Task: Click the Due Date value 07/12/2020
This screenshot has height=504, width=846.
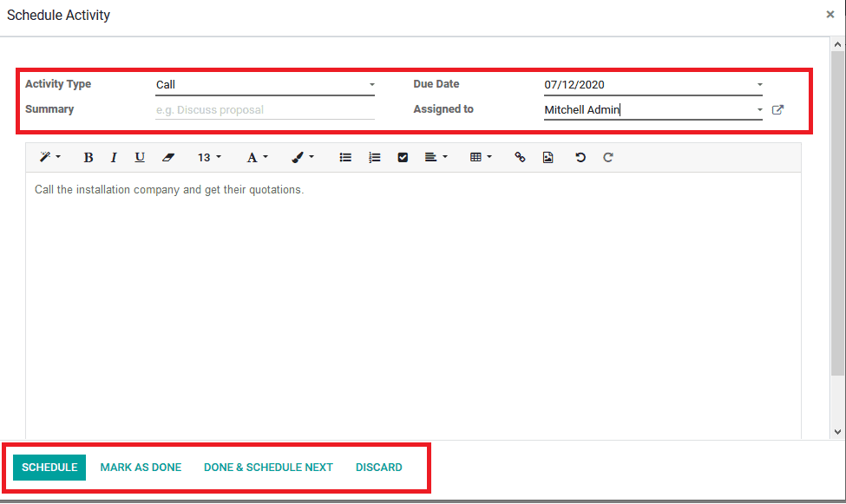Action: [x=574, y=85]
